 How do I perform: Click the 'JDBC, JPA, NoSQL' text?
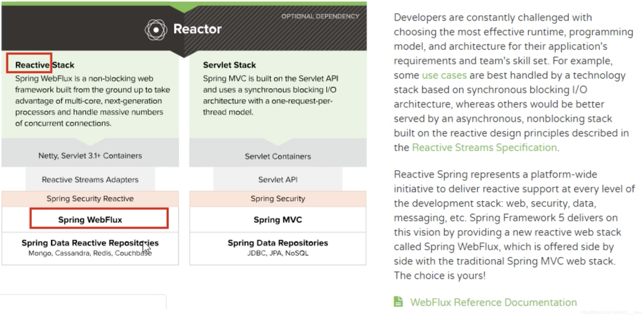point(278,253)
